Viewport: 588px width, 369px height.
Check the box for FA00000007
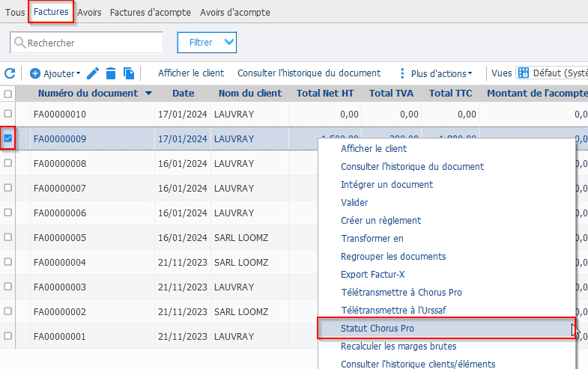[7, 188]
